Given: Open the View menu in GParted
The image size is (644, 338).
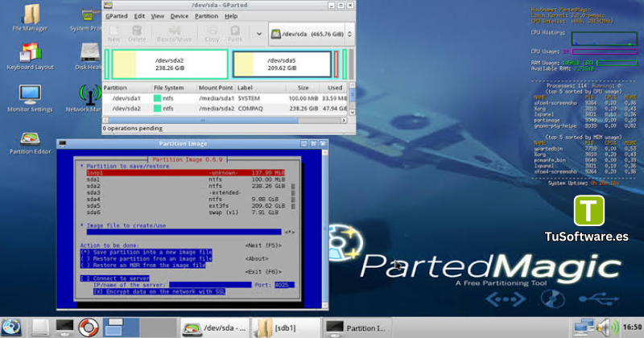Looking at the screenshot, I should tap(157, 16).
